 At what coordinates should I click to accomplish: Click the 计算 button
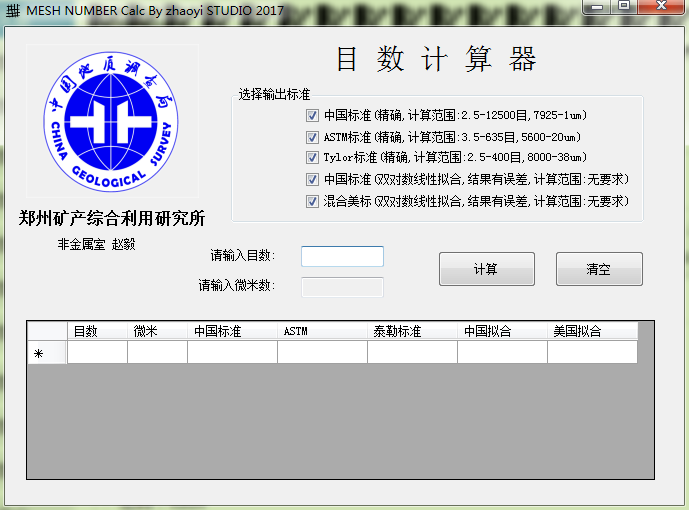coord(487,269)
